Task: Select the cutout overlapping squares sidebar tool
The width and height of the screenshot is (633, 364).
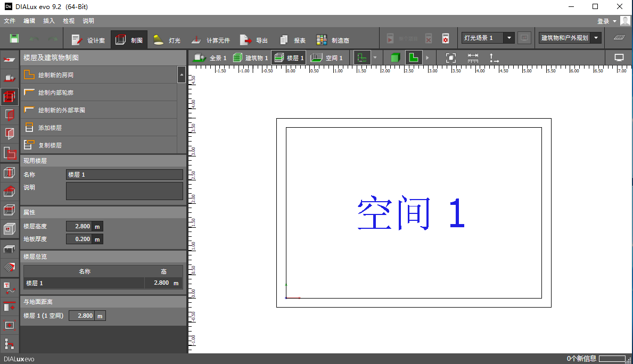Action: click(x=10, y=153)
